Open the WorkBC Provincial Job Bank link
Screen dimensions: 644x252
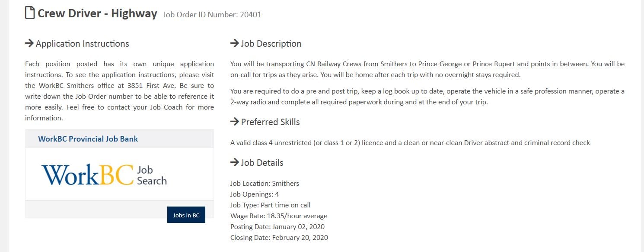pos(88,139)
